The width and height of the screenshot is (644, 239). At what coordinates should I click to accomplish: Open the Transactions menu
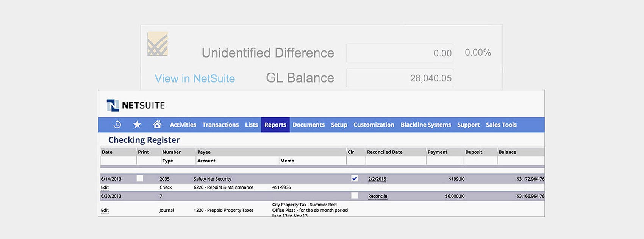(220, 125)
